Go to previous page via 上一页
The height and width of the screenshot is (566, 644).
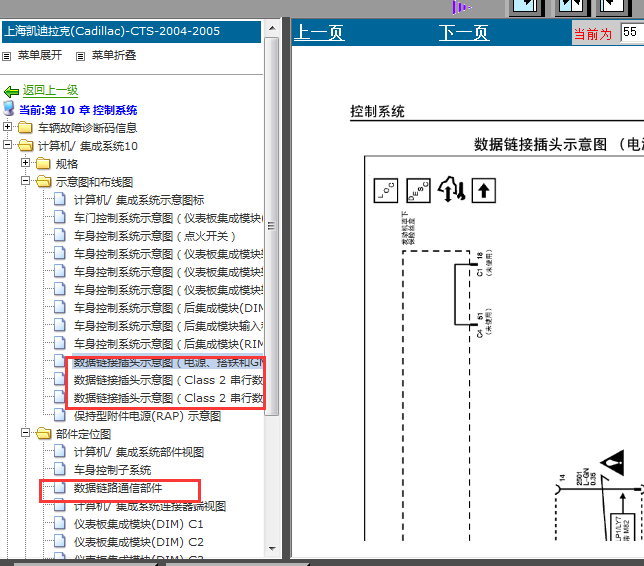click(319, 32)
